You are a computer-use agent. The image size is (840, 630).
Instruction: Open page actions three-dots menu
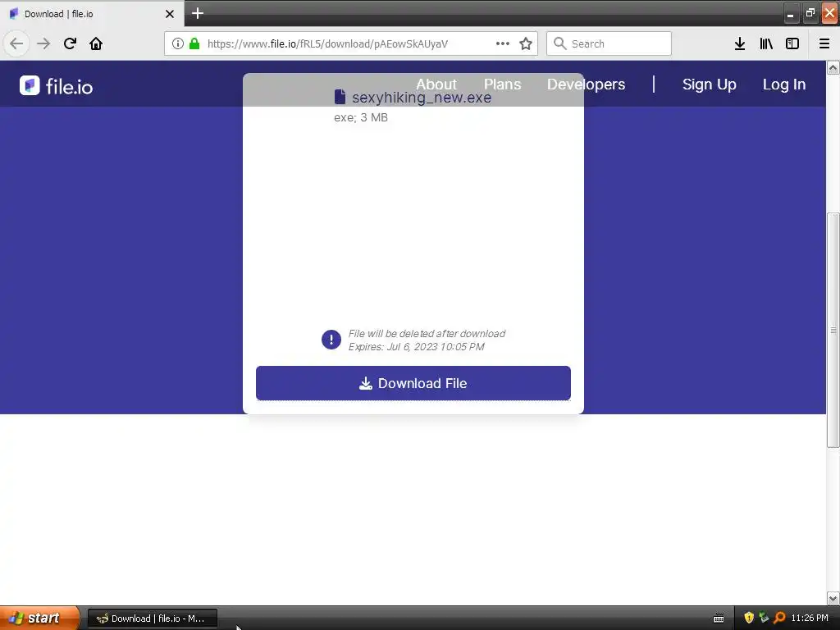tap(503, 43)
